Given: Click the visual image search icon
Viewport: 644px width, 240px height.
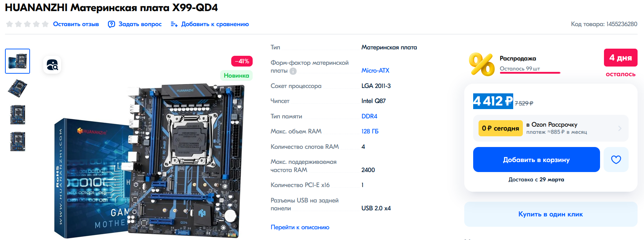Looking at the screenshot, I should click(x=52, y=65).
